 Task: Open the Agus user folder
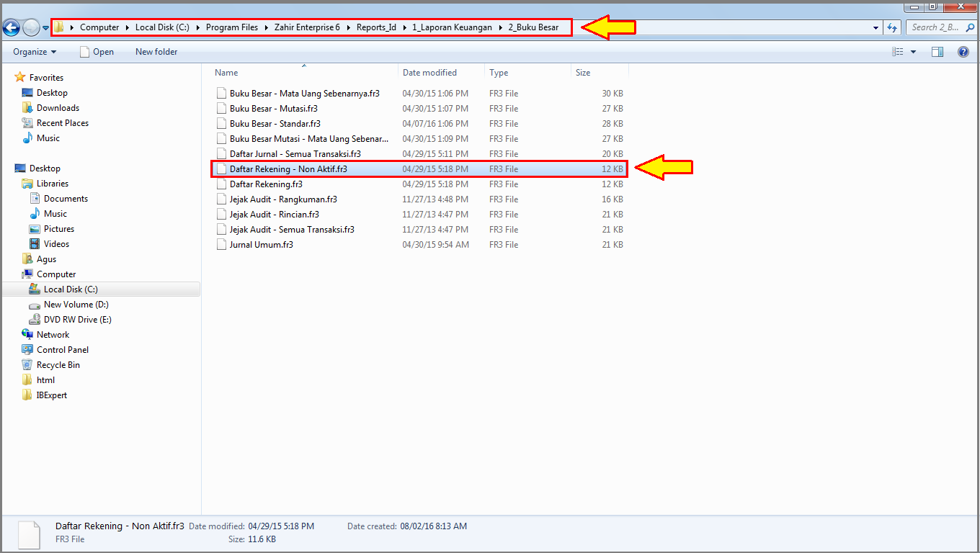coord(46,259)
